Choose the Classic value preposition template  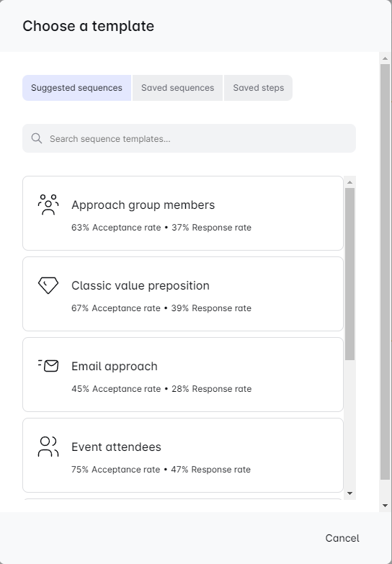coord(183,294)
